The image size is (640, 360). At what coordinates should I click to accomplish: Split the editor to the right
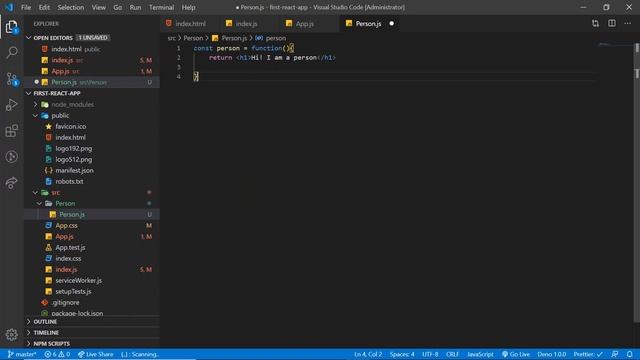(x=611, y=24)
